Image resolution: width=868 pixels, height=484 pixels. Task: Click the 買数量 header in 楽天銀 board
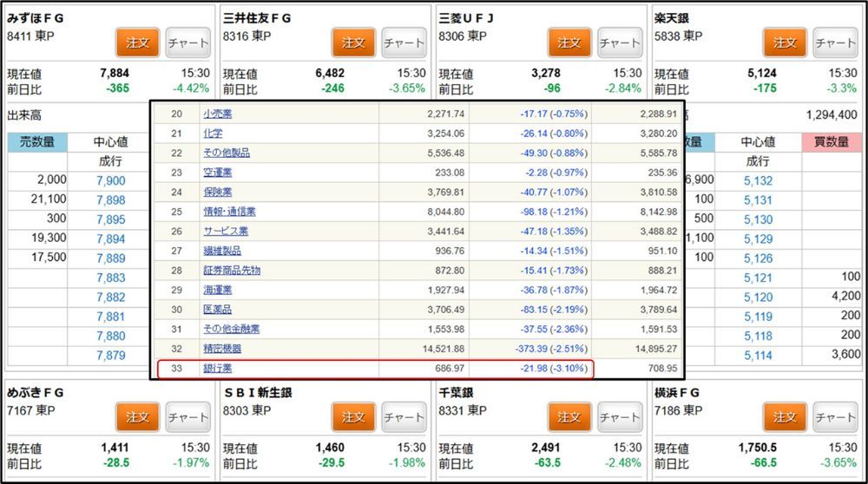[832, 142]
